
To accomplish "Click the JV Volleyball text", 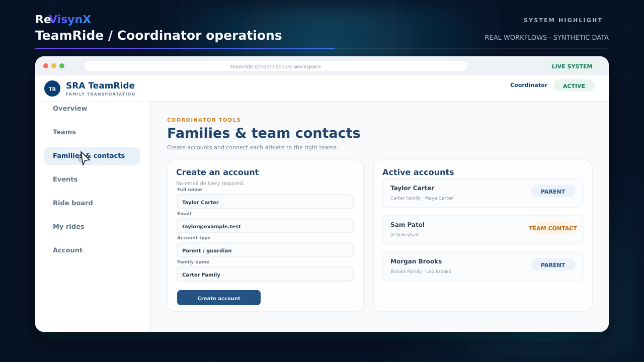I will 404,235.
